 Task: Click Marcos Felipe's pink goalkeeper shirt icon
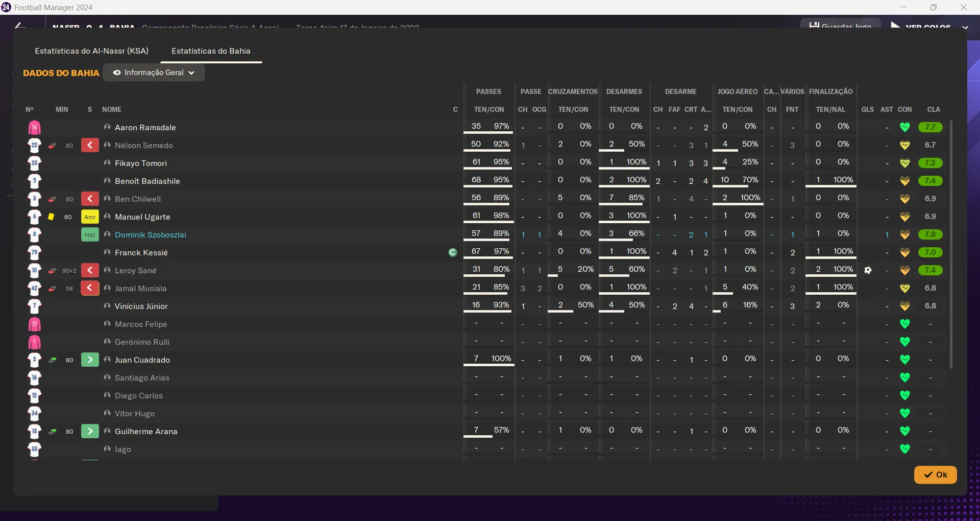pyautogui.click(x=34, y=324)
